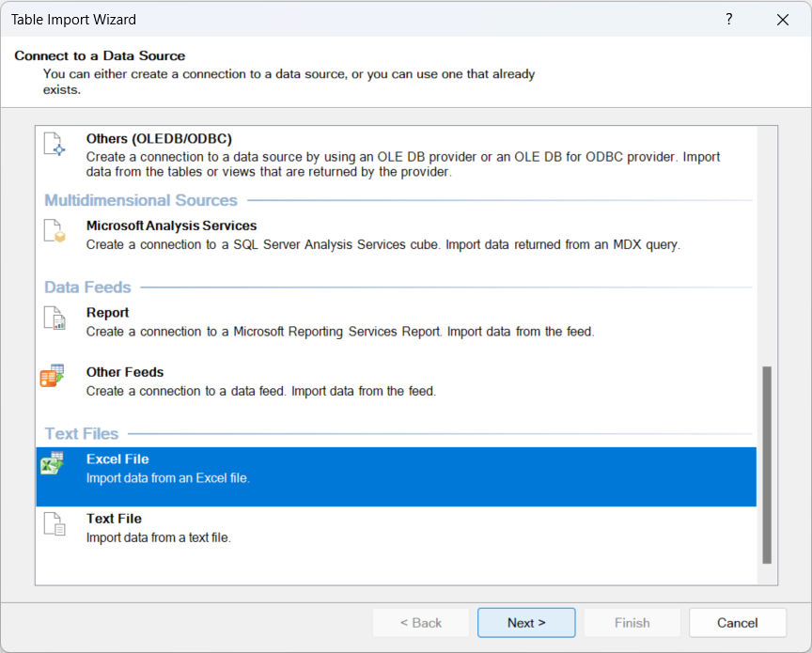Image resolution: width=812 pixels, height=653 pixels.
Task: Select the Others (OLEDB/ODBC) source
Action: coord(282,148)
